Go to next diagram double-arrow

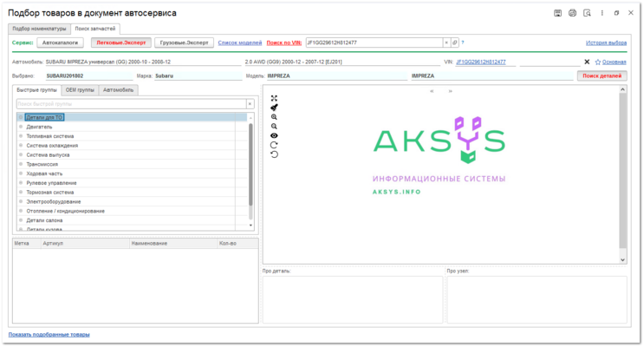(450, 91)
